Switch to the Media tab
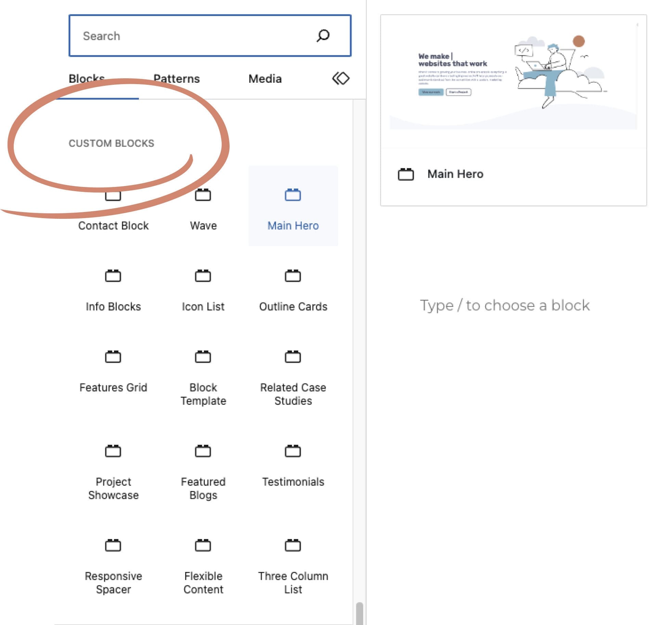Image resolution: width=672 pixels, height=625 pixels. pyautogui.click(x=265, y=79)
